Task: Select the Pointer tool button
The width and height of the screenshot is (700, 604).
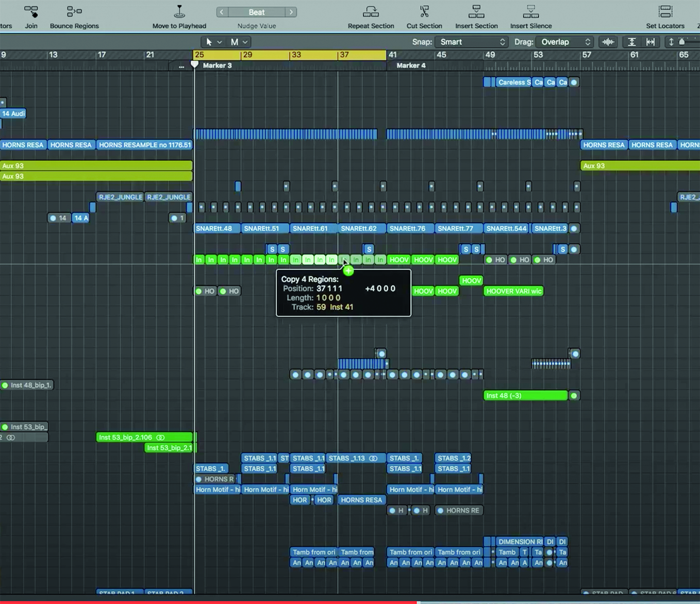Action: pyautogui.click(x=209, y=42)
